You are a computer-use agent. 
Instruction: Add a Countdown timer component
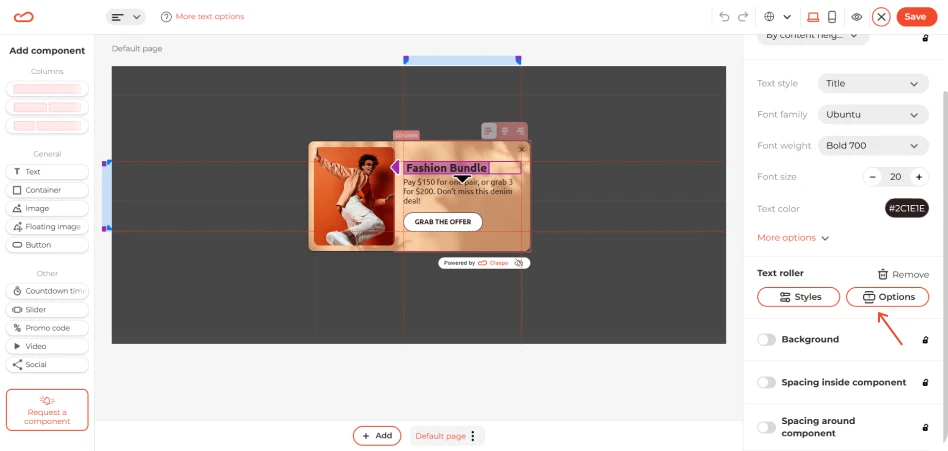(x=47, y=291)
